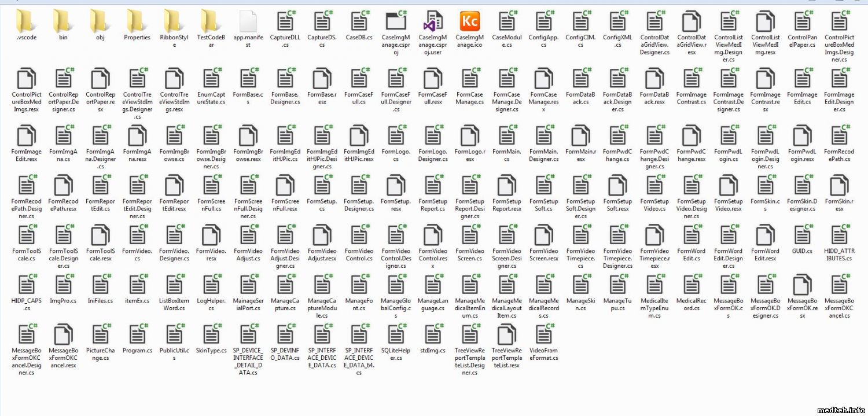Click the Program.cs file icon

(137, 334)
